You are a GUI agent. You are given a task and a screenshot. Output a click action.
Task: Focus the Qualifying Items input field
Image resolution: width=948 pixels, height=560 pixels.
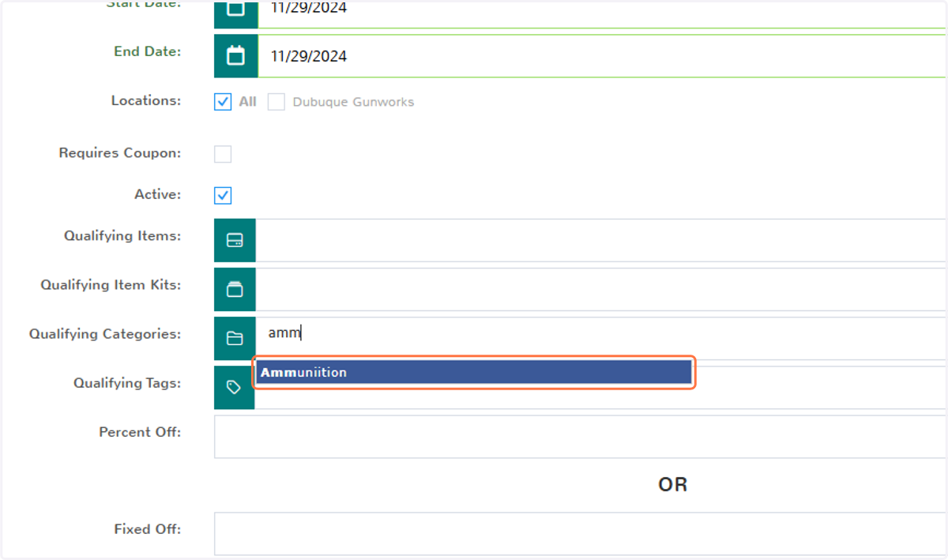click(x=601, y=240)
